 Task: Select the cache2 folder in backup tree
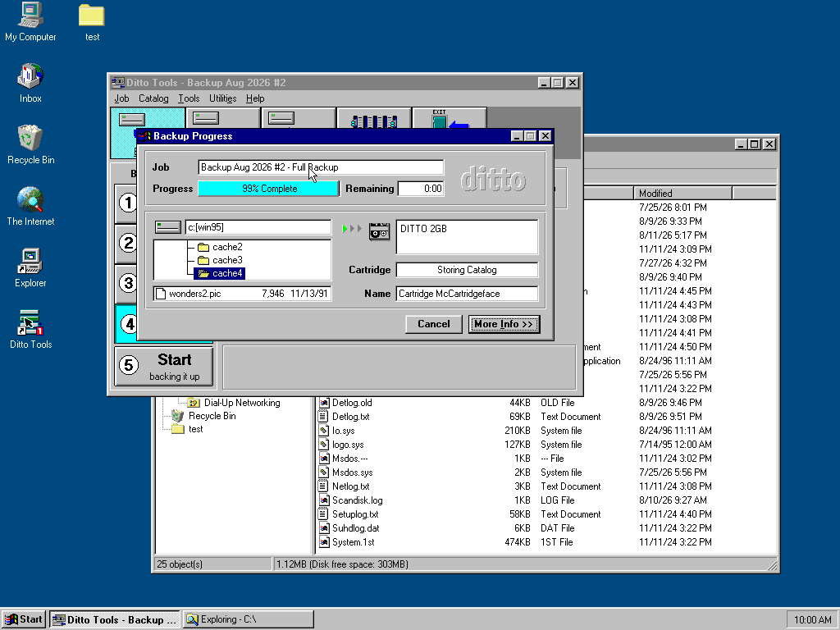pyautogui.click(x=220, y=247)
